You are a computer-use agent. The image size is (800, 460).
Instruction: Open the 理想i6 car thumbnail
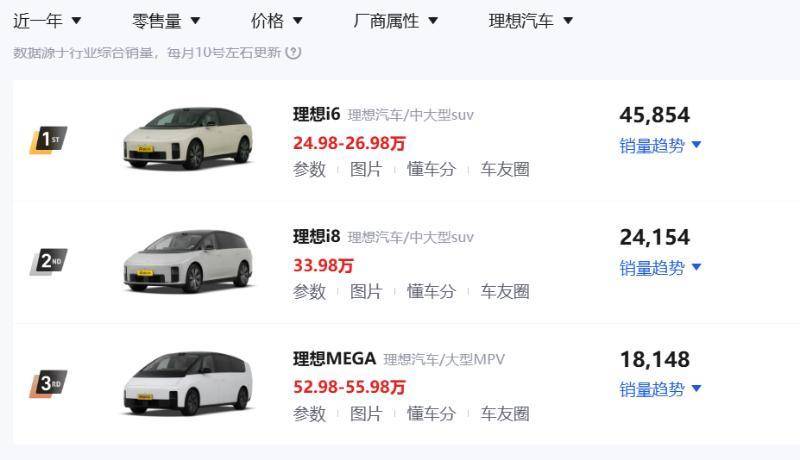tap(188, 140)
